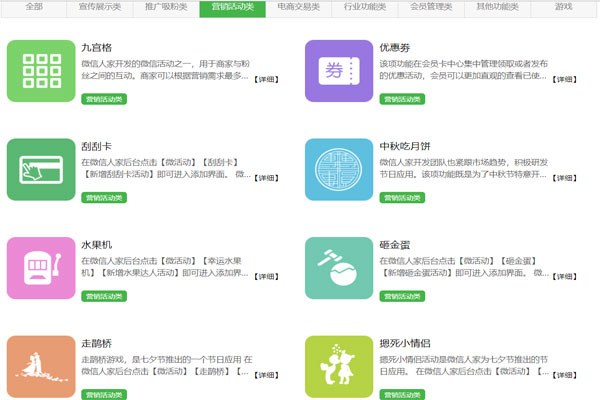Click the 走鹊桥 title text

click(x=96, y=343)
